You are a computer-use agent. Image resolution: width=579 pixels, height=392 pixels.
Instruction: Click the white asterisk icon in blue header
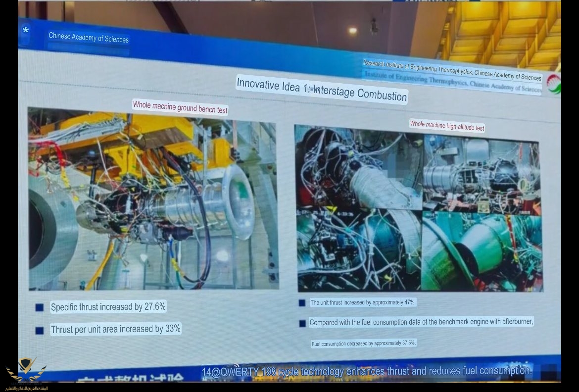coord(26,31)
